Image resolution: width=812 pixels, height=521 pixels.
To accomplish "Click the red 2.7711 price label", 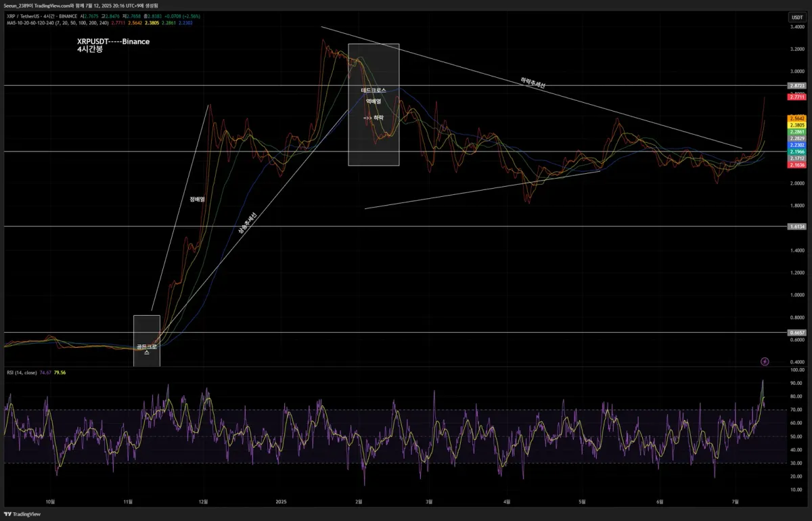I will pos(796,97).
